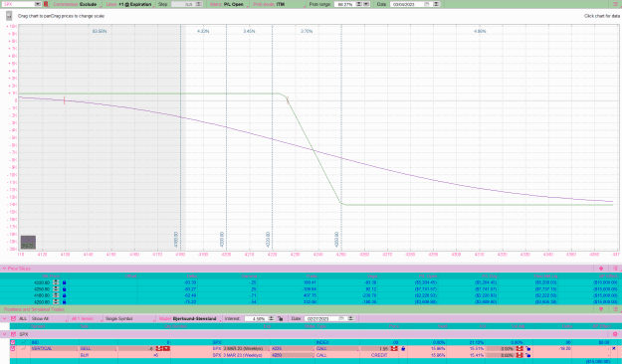Toggle the ALL positions checkbox
Screen dimensions: 622x364
coord(13,318)
